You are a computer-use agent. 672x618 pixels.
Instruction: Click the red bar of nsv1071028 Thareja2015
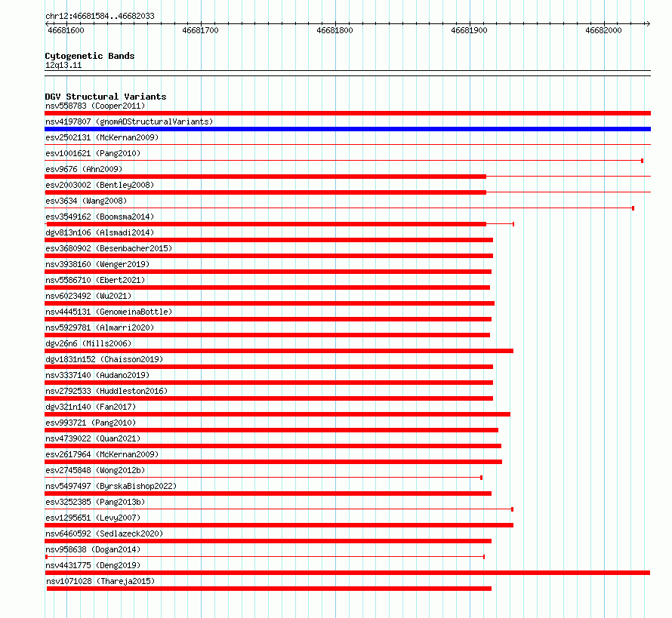[x=269, y=589]
